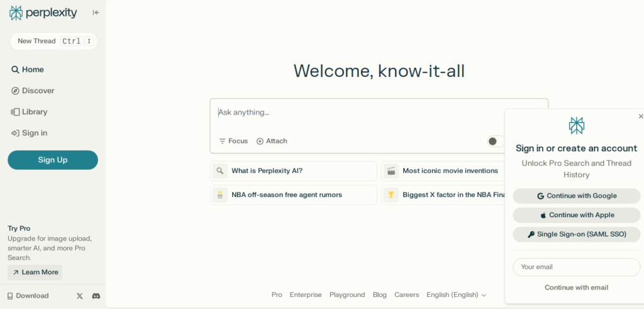Click the Your email input field
Screen dimensions: 644x309
576,267
